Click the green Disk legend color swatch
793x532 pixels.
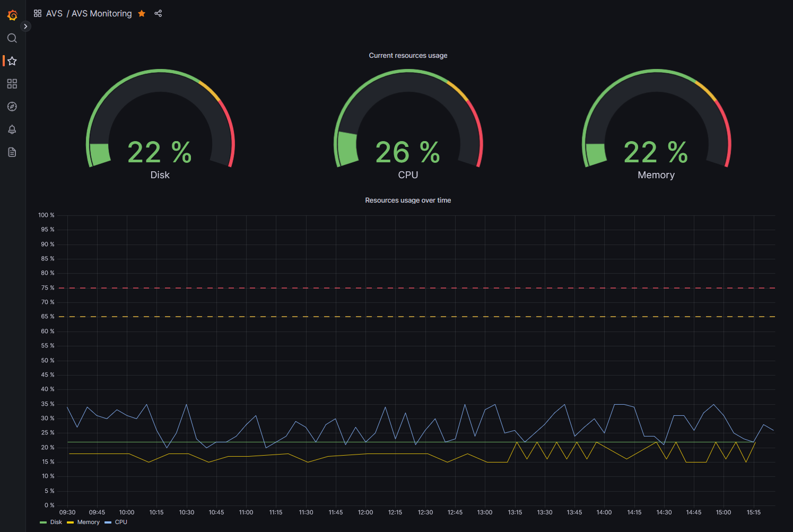43,522
